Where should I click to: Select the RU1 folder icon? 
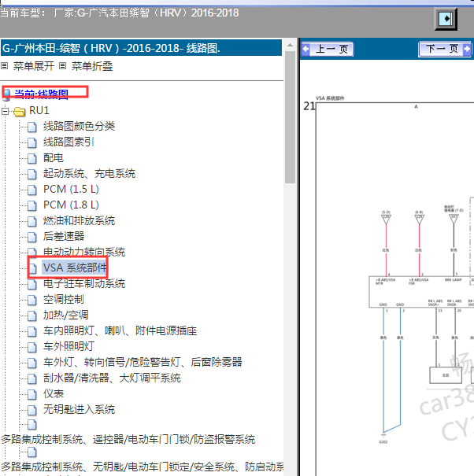pos(20,112)
